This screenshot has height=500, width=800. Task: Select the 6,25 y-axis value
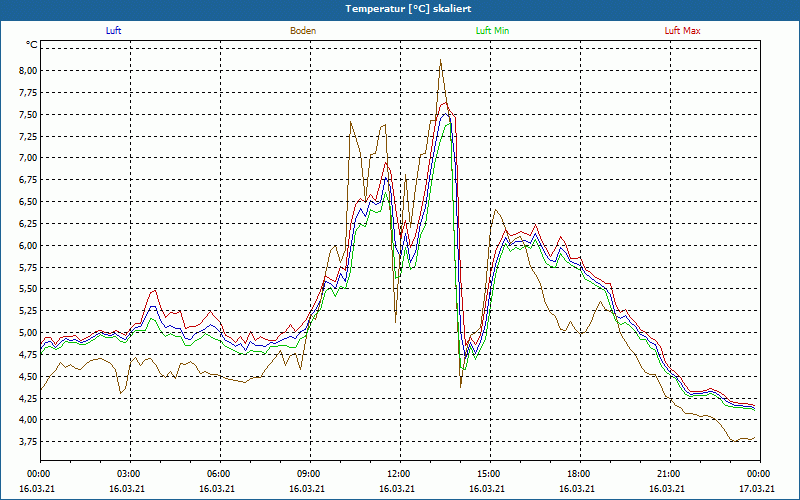[x=29, y=223]
